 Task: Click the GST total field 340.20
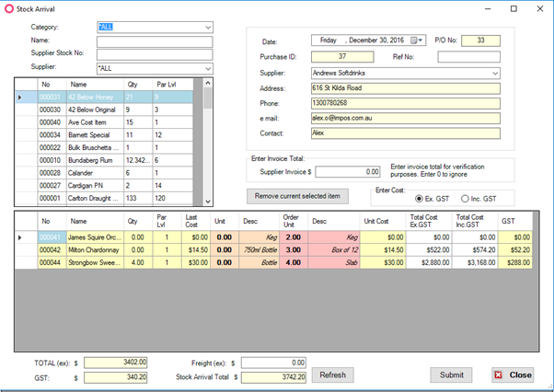pos(116,377)
